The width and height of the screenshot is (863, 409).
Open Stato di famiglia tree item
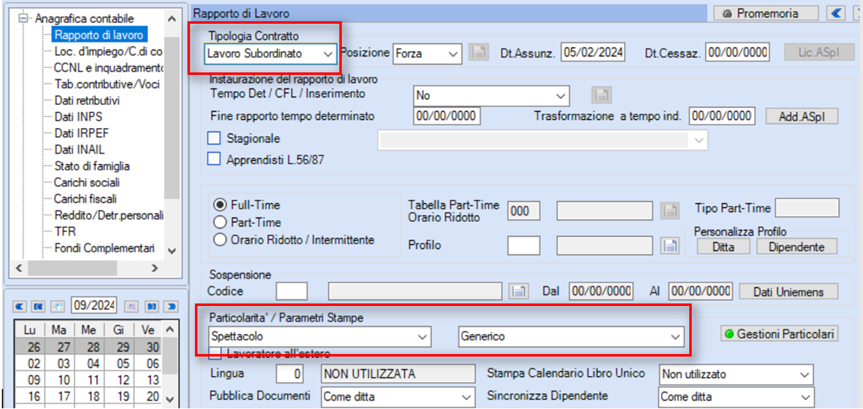[92, 166]
